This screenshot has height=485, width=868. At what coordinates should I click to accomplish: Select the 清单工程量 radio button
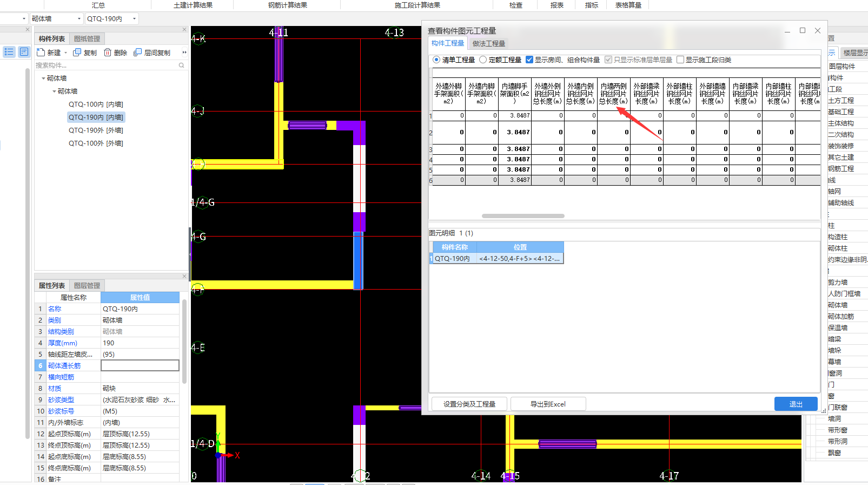point(436,60)
